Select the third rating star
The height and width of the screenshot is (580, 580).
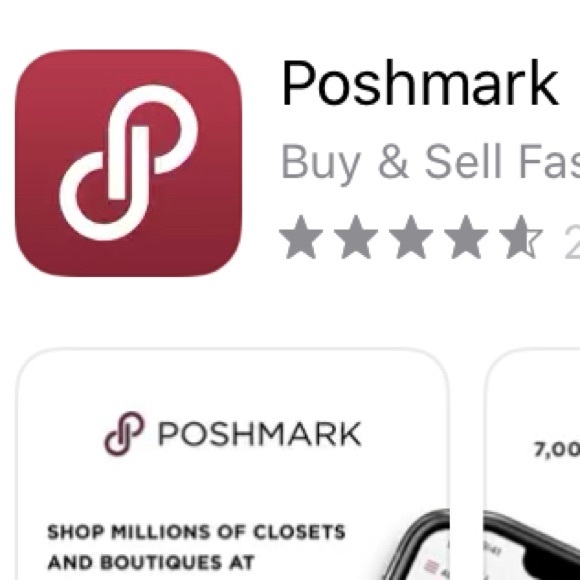(x=411, y=237)
